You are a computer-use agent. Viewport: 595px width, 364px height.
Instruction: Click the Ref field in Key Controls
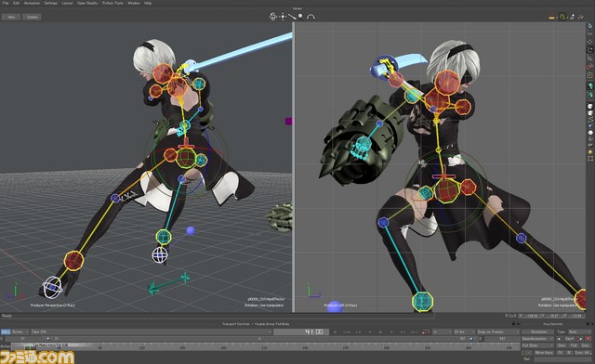tap(562, 359)
